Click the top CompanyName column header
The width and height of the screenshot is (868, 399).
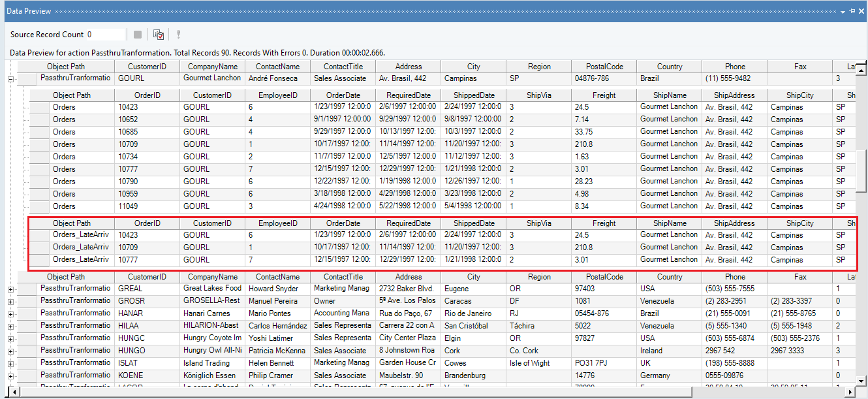[x=212, y=67]
